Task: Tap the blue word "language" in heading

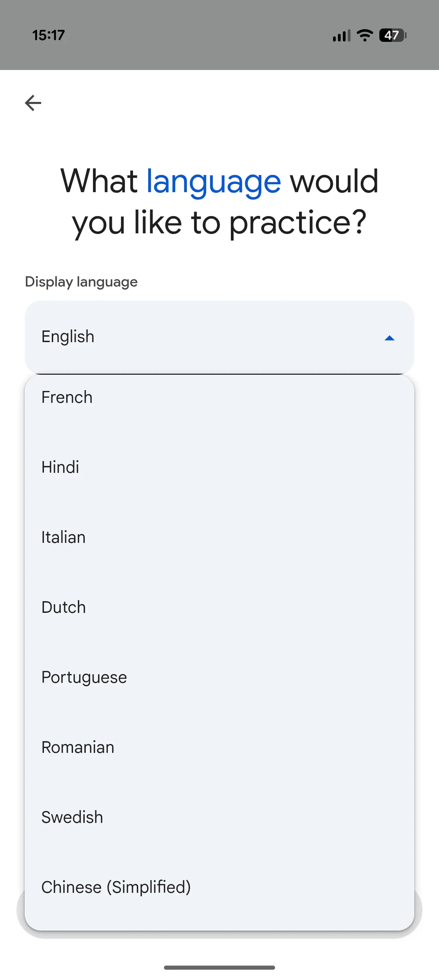Action: point(214,182)
